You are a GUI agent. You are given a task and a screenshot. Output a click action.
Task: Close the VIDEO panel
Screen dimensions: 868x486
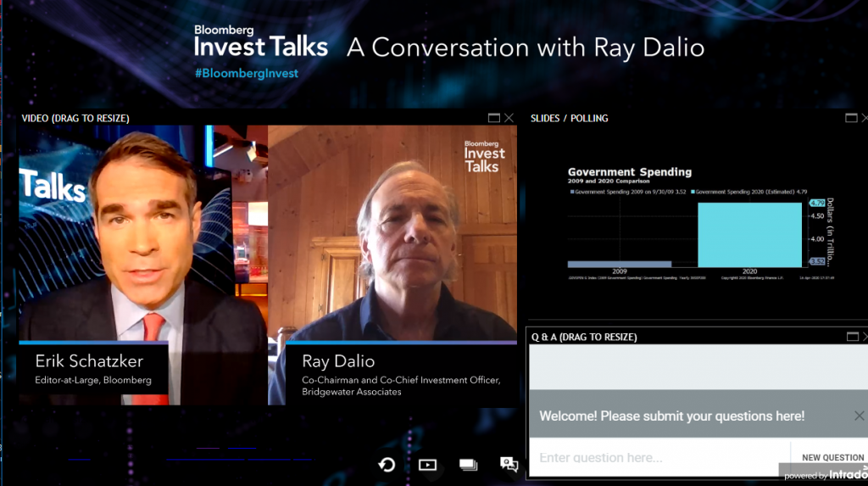509,118
